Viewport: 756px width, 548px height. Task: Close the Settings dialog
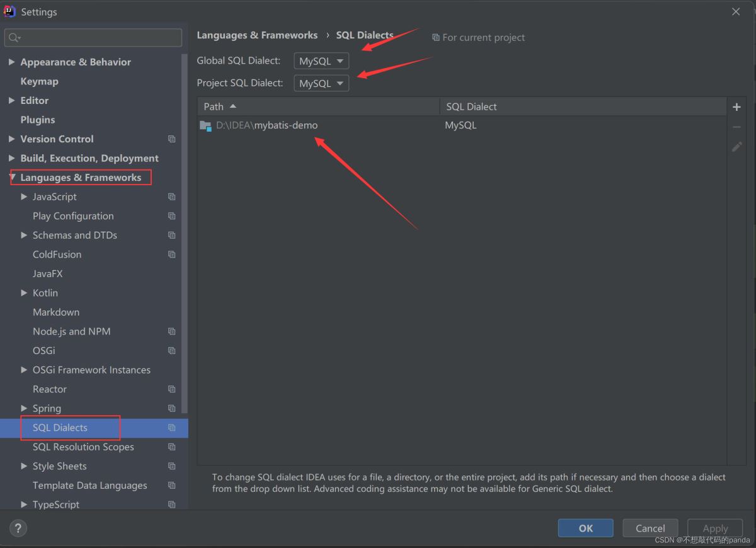(x=736, y=12)
